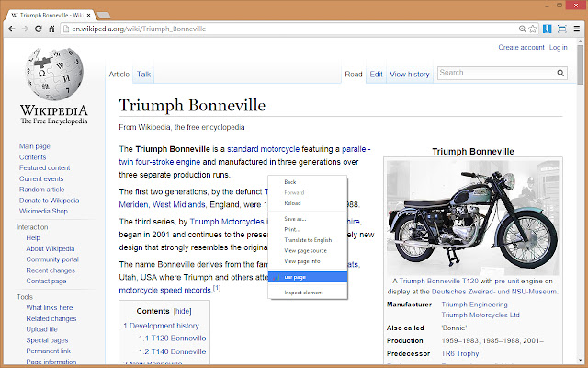Choose Translate to English in context menu
The height and width of the screenshot is (368, 588).
coord(309,239)
